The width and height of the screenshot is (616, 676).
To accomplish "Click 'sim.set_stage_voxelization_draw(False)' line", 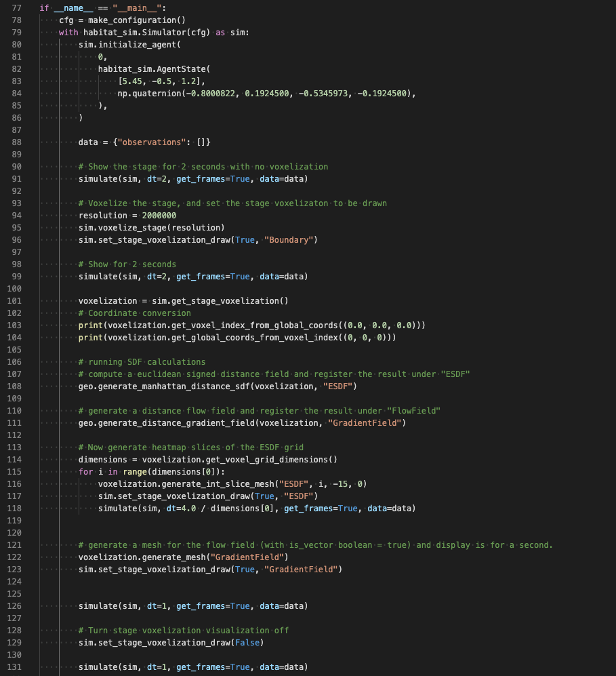I will pos(171,643).
